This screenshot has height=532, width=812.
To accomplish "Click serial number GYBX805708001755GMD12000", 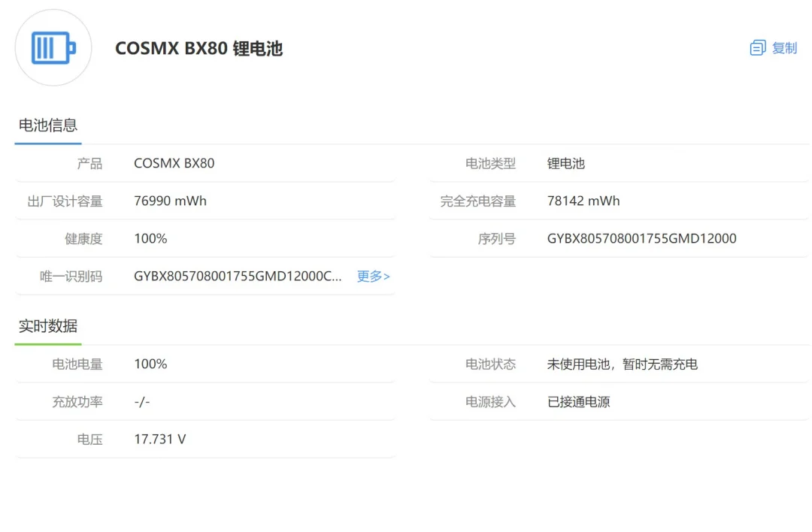I will coord(641,238).
